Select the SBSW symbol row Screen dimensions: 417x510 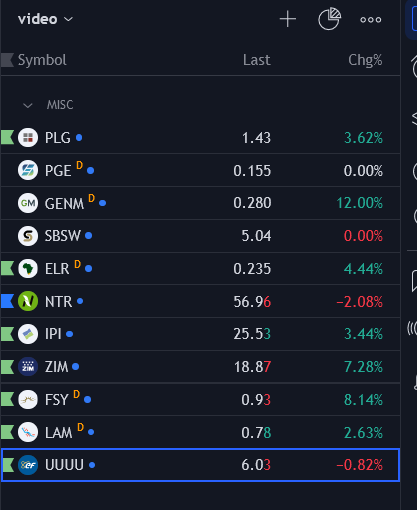[x=200, y=236]
